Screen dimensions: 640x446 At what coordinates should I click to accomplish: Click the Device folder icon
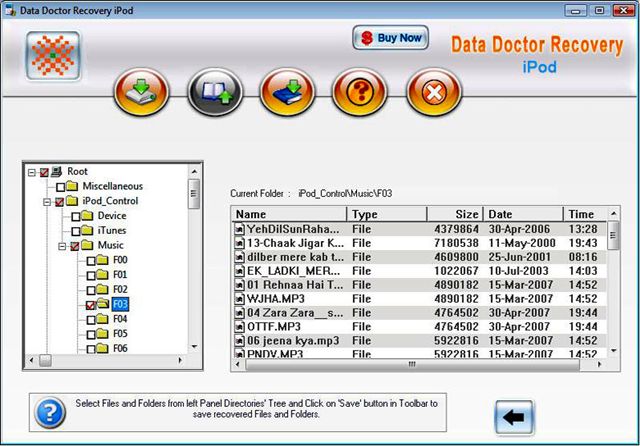pos(87,215)
